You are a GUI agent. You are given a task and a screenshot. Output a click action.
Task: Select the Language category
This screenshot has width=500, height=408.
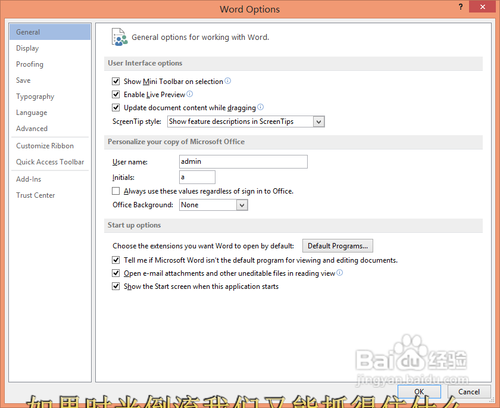[x=50, y=112]
